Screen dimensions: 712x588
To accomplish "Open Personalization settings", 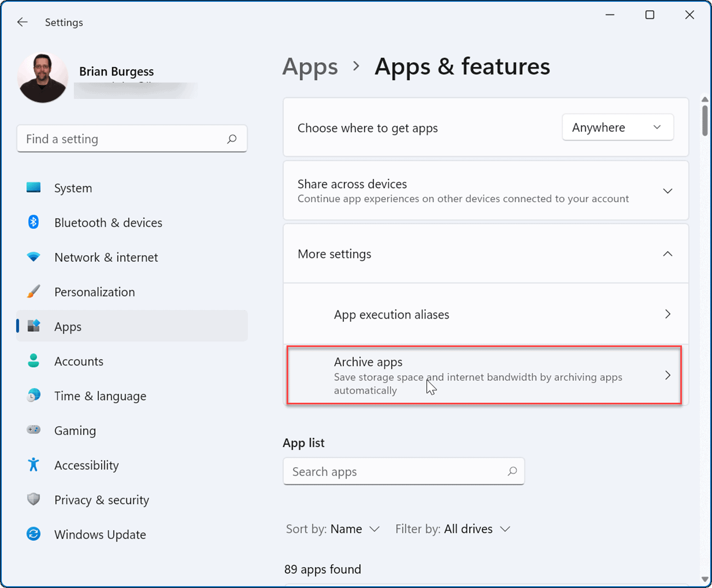I will pos(33,292).
